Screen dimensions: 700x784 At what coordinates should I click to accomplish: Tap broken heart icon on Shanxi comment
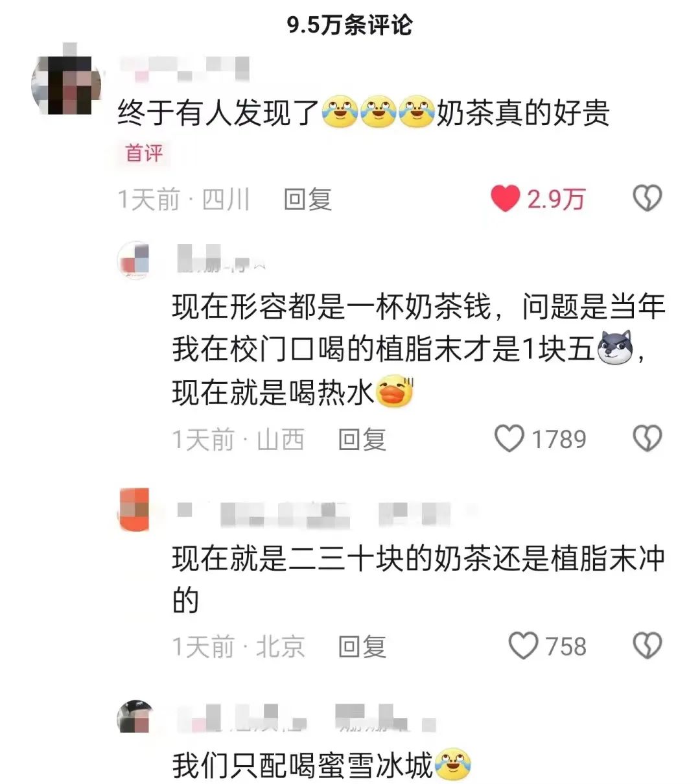pyautogui.click(x=647, y=439)
